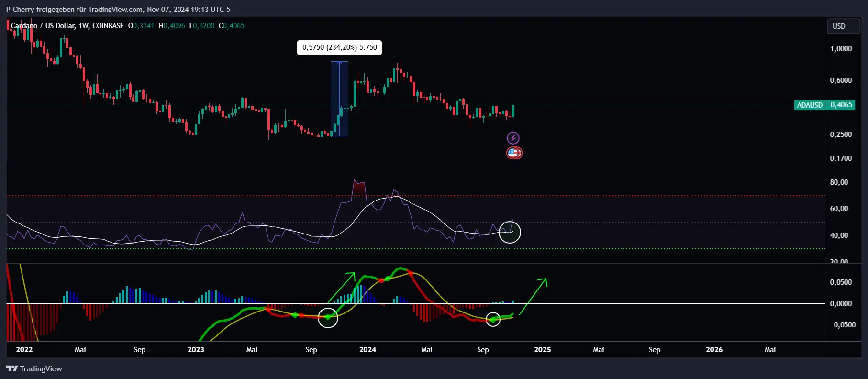The image size is (868, 379).
Task: Click the measurement label 0,5750 (234,20%) 5.750
Action: point(339,47)
